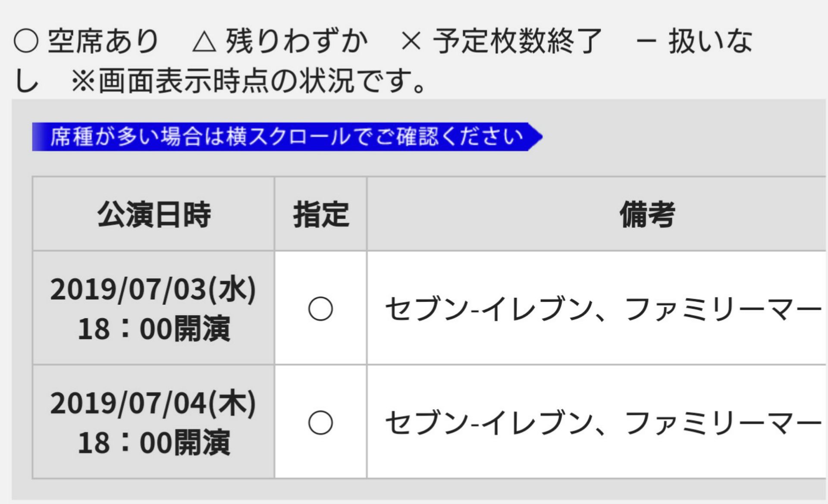Click the − dash symbol before 扱いなし
828x504 pixels.
click(x=646, y=42)
